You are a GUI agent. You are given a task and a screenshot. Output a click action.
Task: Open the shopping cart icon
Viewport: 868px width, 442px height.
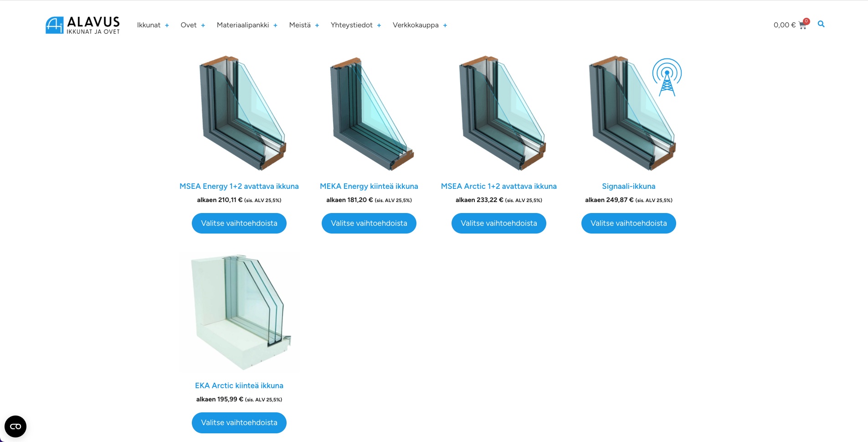point(802,26)
